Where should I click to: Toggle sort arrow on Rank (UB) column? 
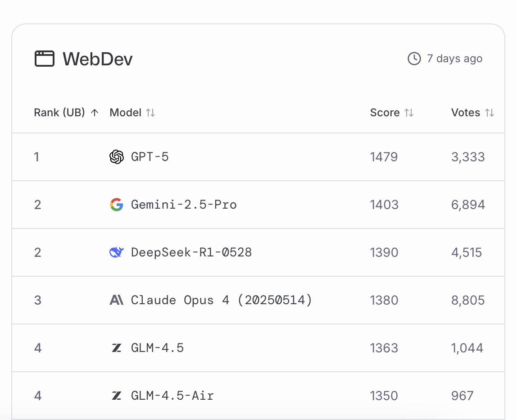pyautogui.click(x=95, y=113)
